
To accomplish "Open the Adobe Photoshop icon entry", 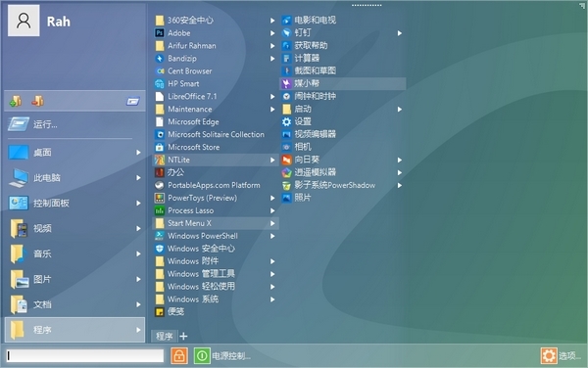I will (160, 33).
